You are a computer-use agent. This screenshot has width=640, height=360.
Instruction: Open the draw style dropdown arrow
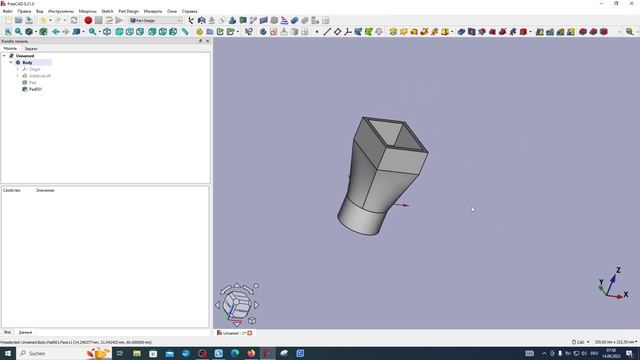(x=36, y=32)
